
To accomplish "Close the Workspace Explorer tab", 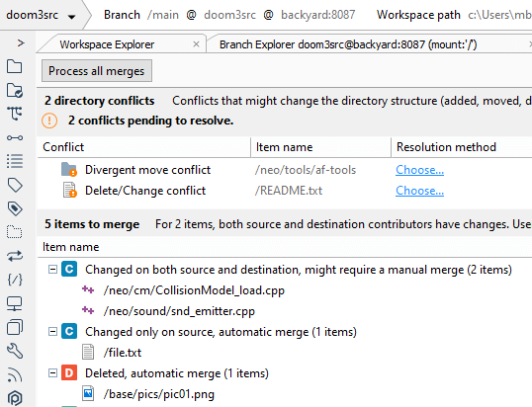I will pos(196,44).
